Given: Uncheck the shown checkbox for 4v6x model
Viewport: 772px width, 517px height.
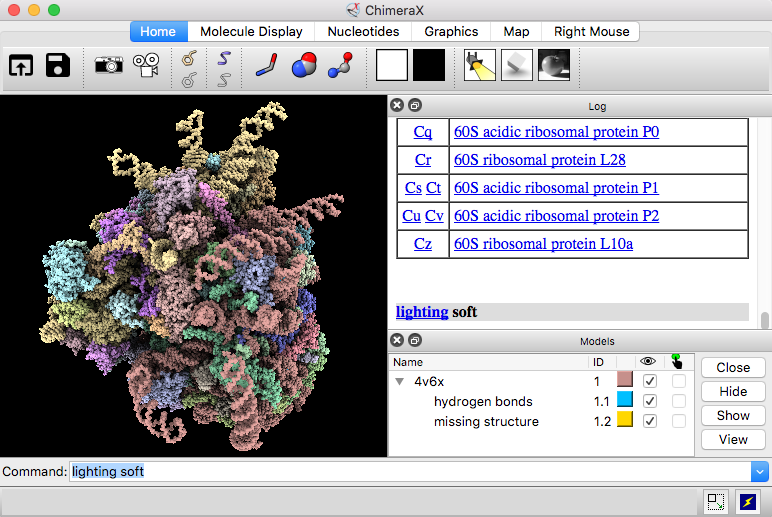Looking at the screenshot, I should click(x=650, y=381).
